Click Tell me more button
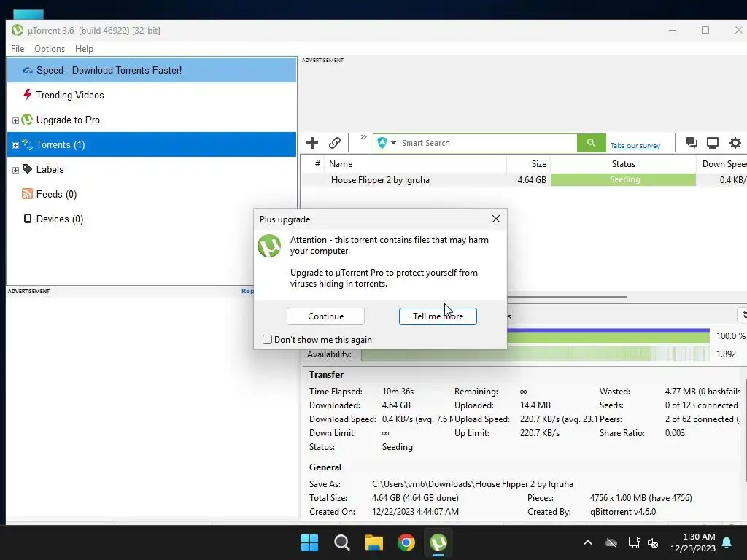The height and width of the screenshot is (560, 747). (438, 316)
